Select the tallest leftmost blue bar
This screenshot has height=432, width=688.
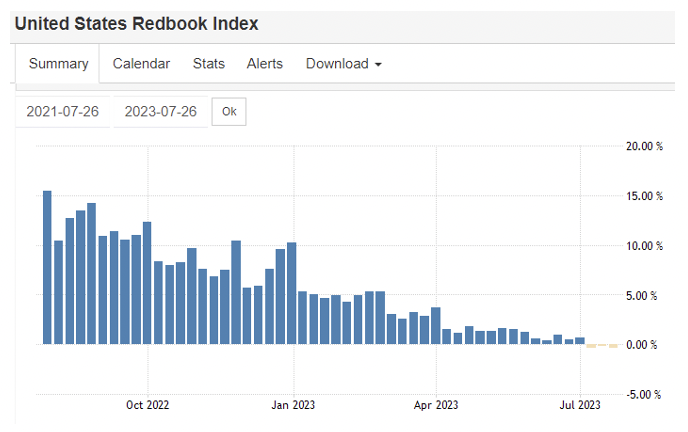click(x=47, y=267)
